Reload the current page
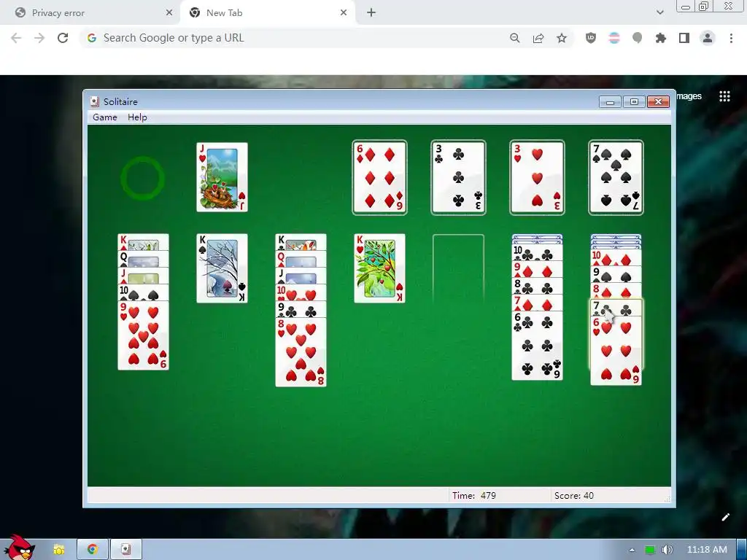Screen dimensions: 747x560 tap(63, 38)
